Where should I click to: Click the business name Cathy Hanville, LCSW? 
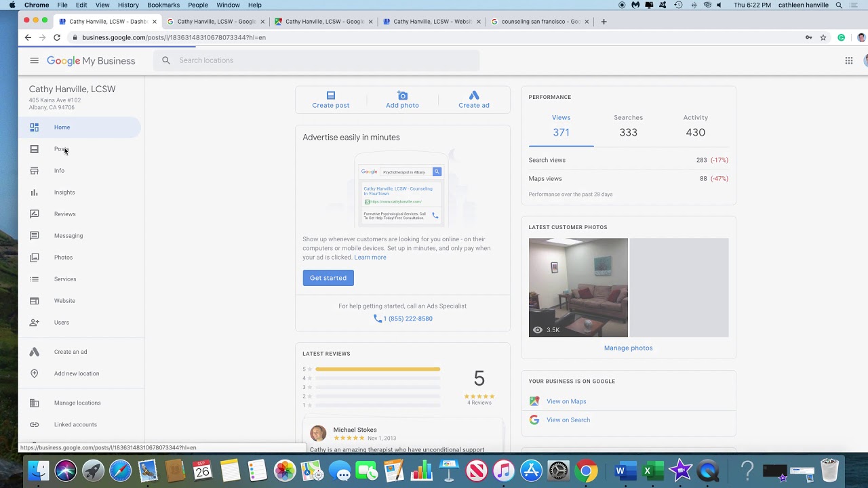pyautogui.click(x=73, y=89)
